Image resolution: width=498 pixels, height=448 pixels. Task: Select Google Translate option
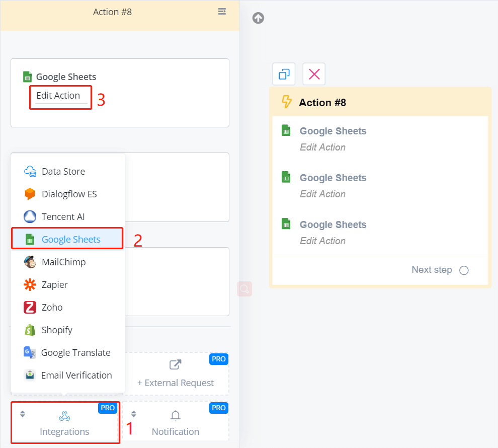pyautogui.click(x=75, y=352)
